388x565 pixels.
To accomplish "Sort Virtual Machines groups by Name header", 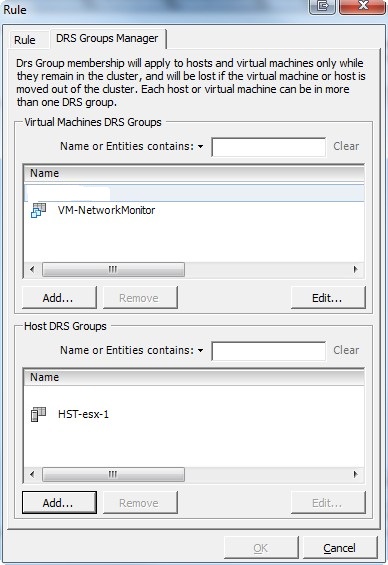I will click(x=194, y=173).
